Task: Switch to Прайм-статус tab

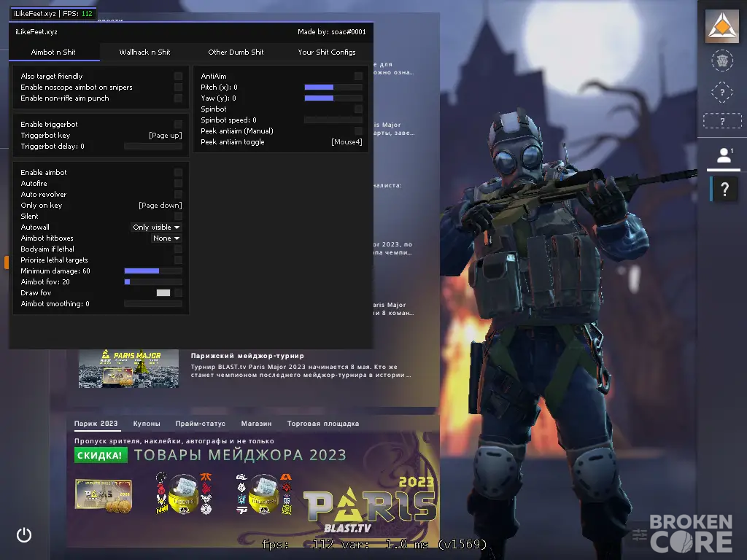Action: [x=200, y=424]
